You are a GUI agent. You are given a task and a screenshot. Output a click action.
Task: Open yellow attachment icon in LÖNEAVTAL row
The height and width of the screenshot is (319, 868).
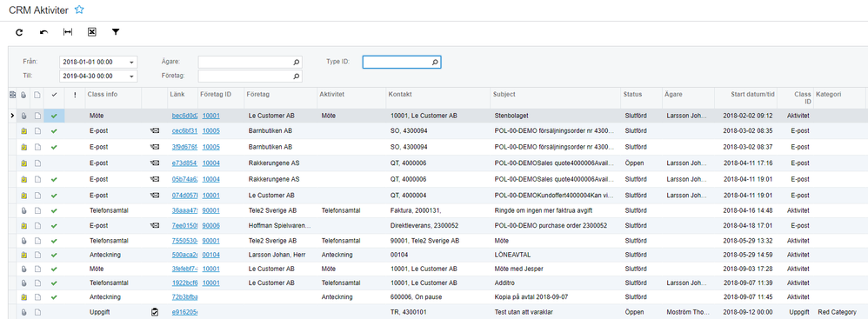pos(23,256)
